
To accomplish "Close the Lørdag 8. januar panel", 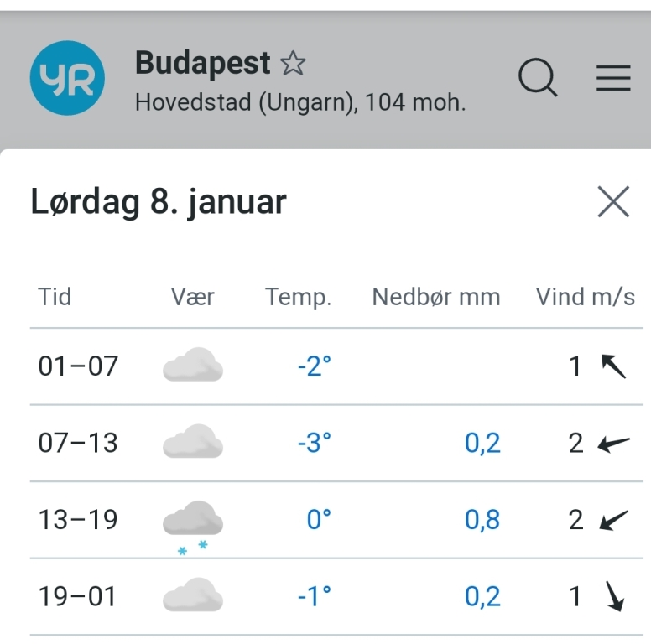I will click(x=613, y=201).
